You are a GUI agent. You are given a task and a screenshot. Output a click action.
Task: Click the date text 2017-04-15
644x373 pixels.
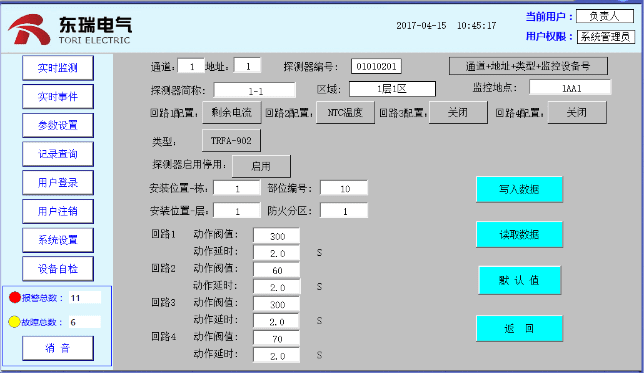point(421,25)
